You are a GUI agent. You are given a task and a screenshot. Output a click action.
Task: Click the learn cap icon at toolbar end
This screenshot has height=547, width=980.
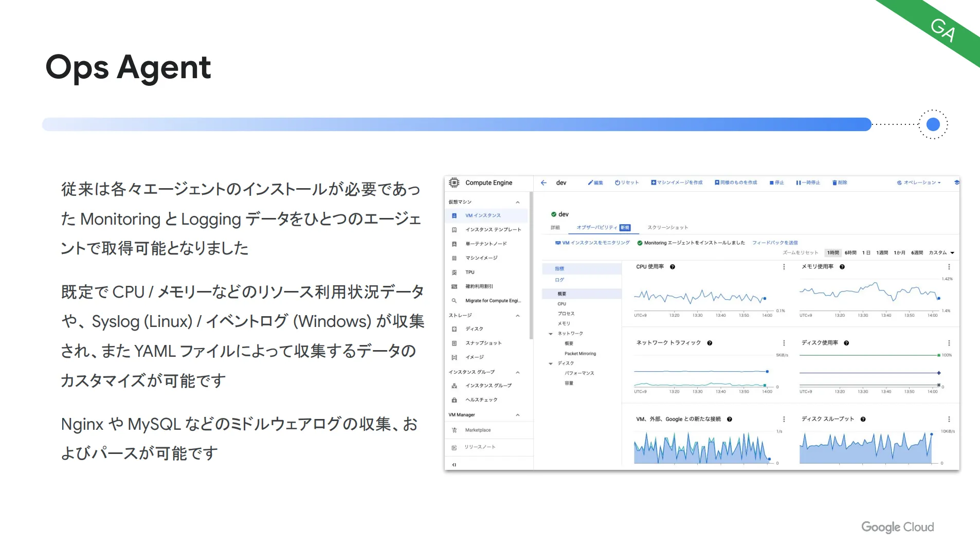[x=956, y=183]
